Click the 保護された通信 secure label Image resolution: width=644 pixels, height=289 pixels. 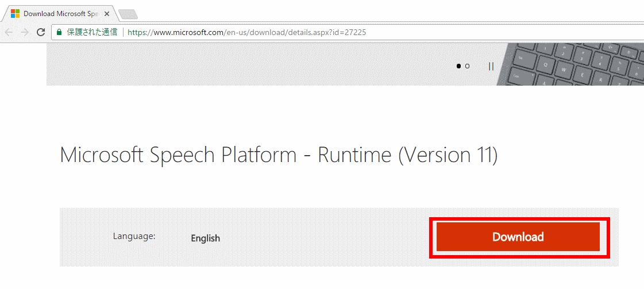tap(92, 32)
